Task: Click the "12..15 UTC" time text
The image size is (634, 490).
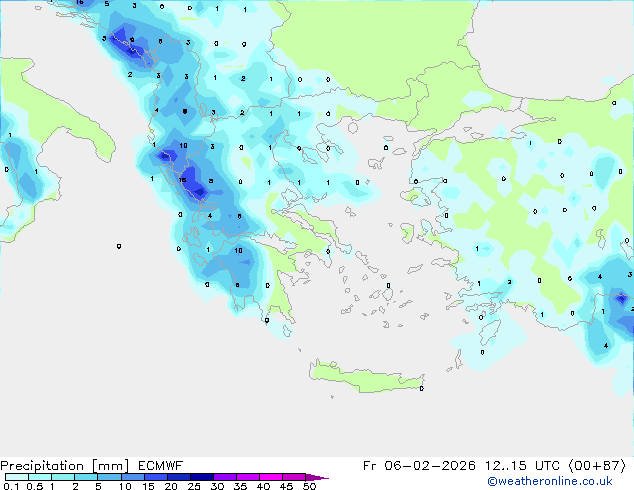Action: tap(522, 466)
